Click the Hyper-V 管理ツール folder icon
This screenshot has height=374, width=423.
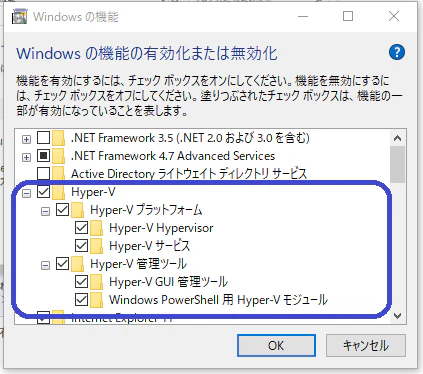pyautogui.click(x=77, y=264)
